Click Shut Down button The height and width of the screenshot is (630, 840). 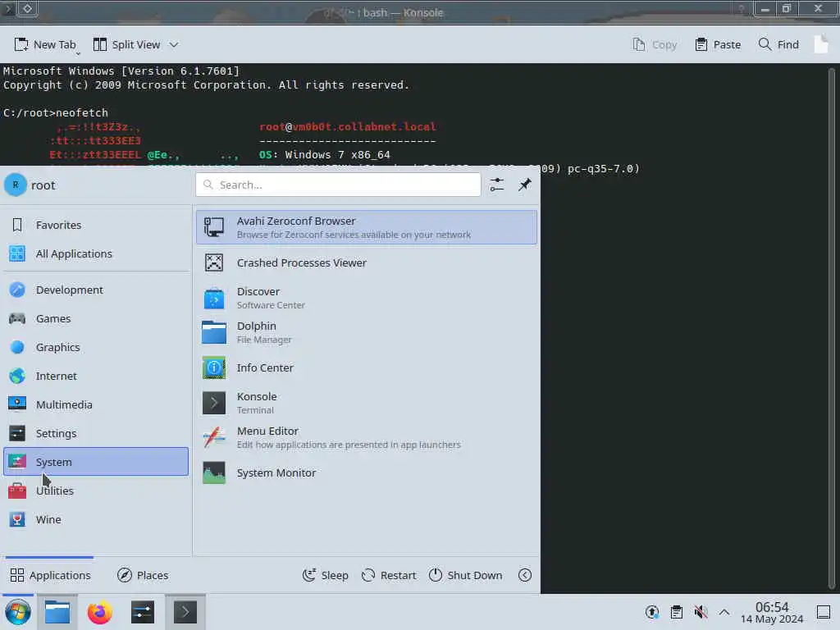(466, 575)
